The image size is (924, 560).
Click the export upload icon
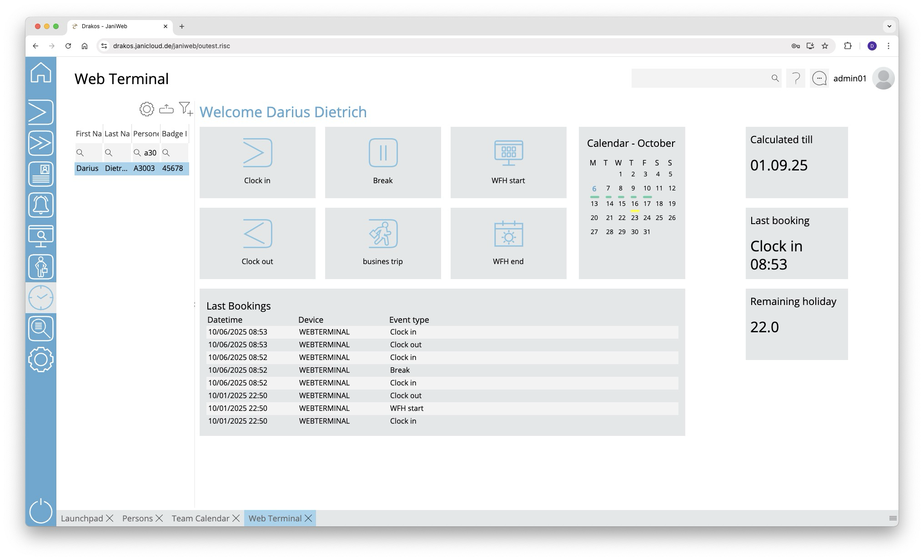pos(166,109)
